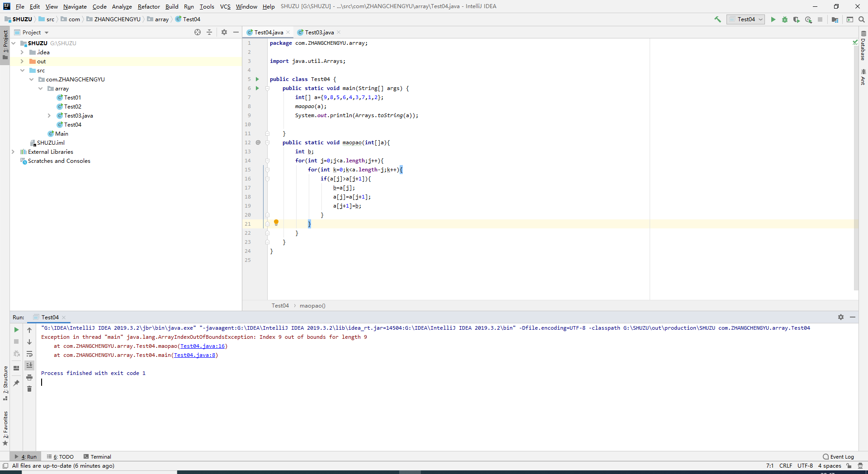The image size is (868, 474).
Task: Open the Terminal tool tab
Action: tap(97, 456)
